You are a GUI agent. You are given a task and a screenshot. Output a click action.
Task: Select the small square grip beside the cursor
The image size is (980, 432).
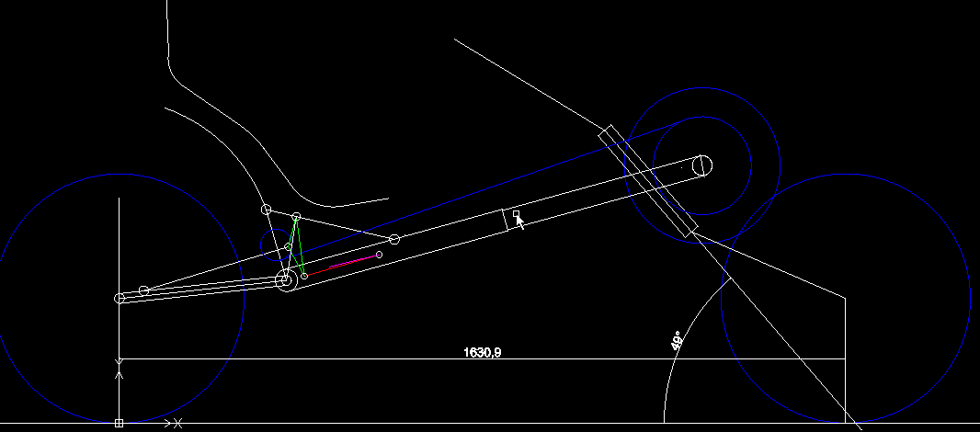click(516, 214)
